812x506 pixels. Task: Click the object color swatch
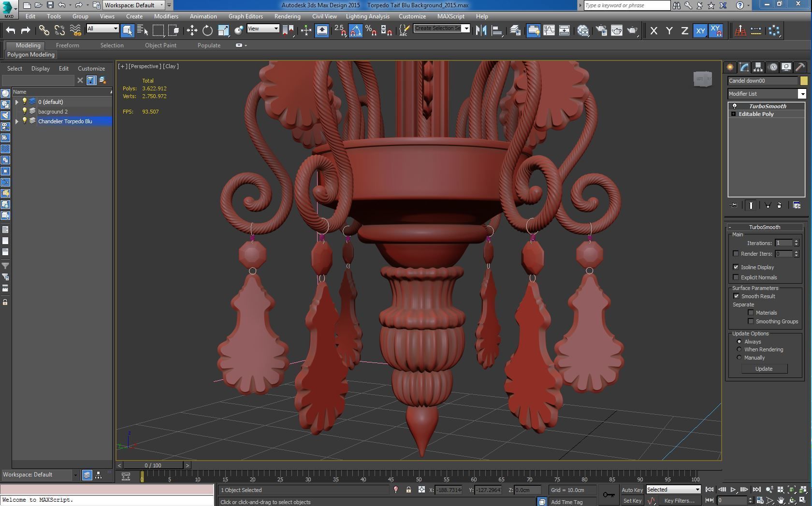[804, 81]
